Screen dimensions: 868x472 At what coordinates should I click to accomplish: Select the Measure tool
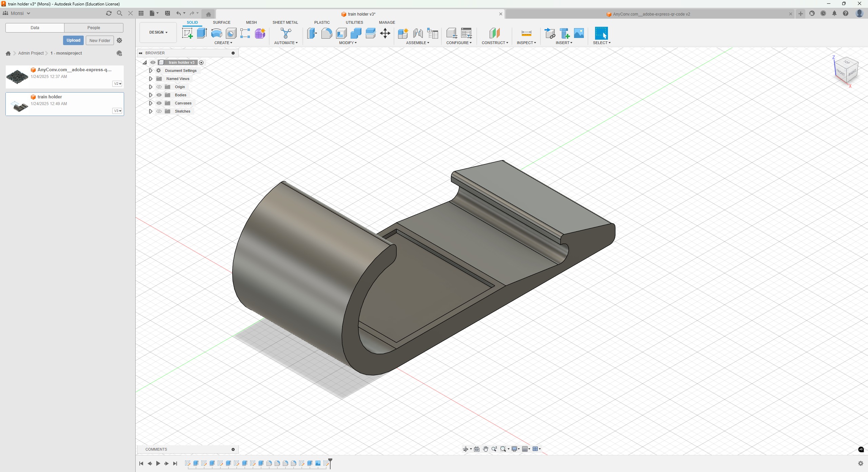(526, 33)
